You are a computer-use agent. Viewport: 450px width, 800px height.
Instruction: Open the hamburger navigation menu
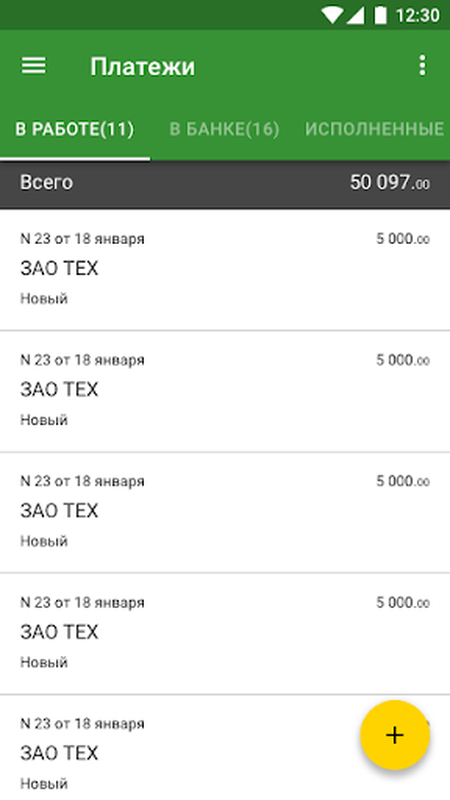tap(34, 66)
